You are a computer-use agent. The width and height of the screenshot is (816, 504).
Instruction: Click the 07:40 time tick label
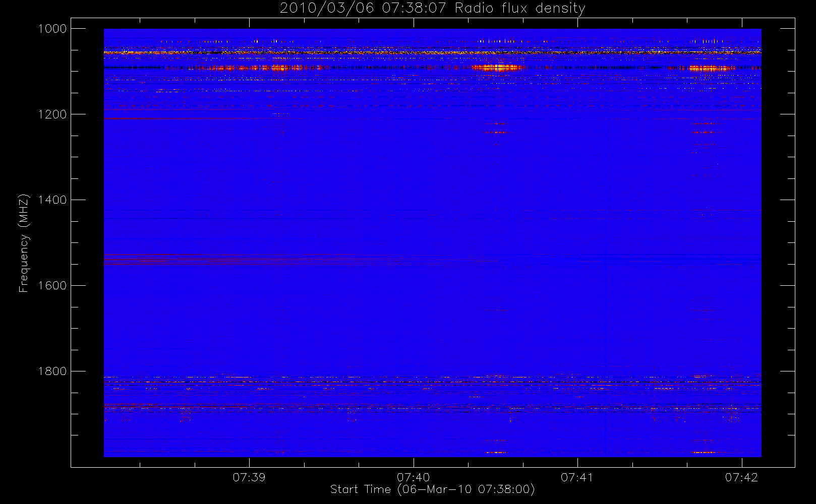point(414,477)
